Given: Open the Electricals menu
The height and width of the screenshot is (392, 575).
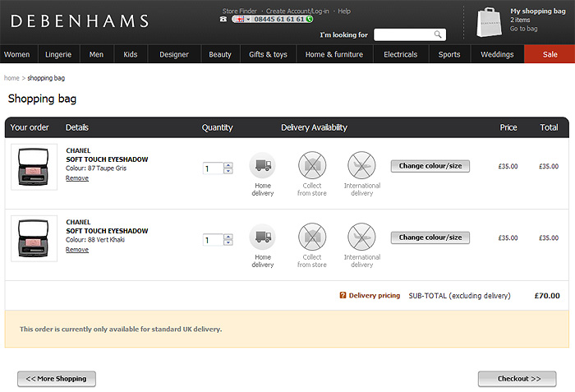Looking at the screenshot, I should click(x=401, y=54).
